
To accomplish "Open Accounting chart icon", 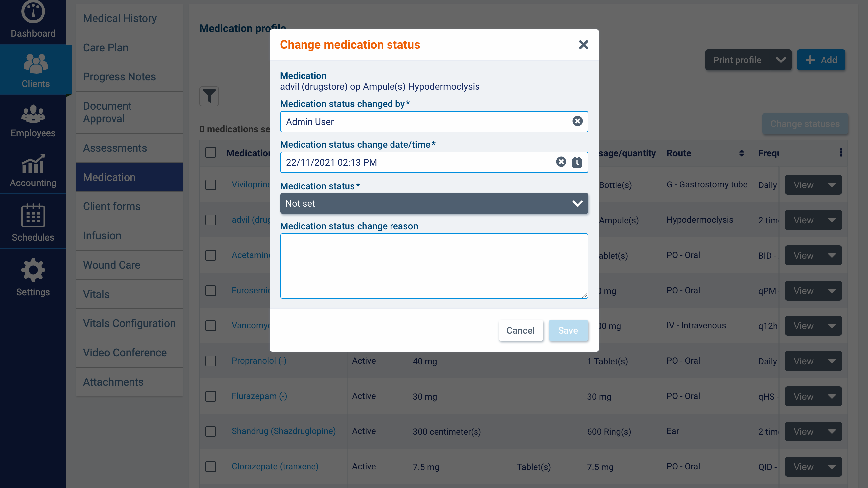I will tap(33, 164).
